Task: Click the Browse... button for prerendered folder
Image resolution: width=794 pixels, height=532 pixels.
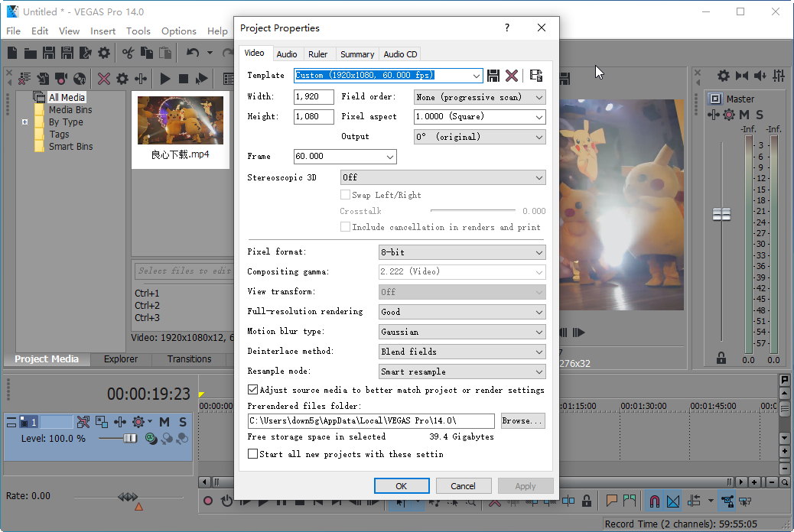Action: pos(522,420)
